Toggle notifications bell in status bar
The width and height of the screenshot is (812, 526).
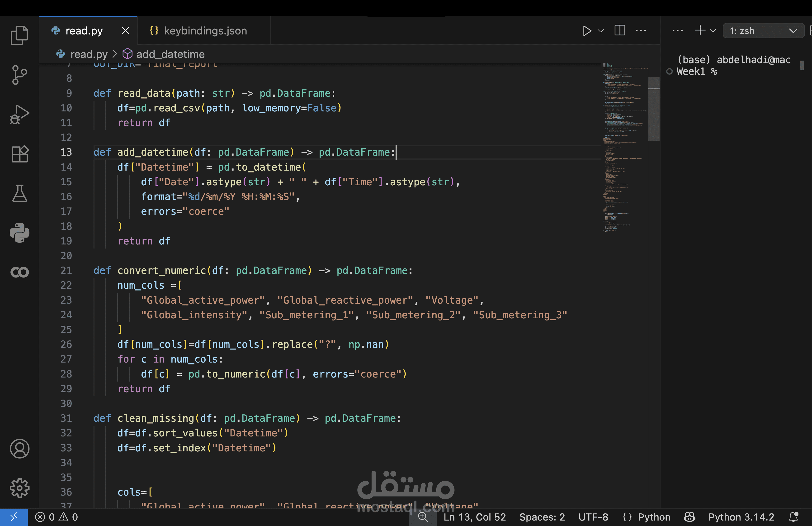point(793,517)
